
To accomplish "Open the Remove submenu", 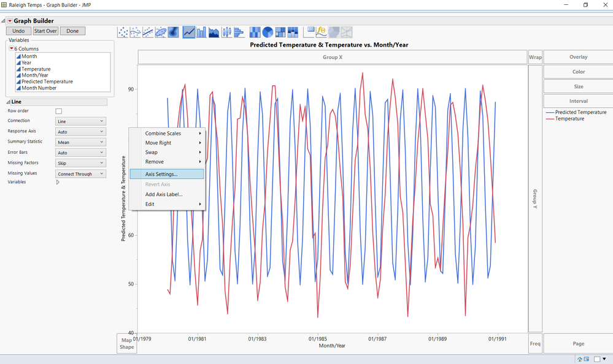I will [167, 162].
